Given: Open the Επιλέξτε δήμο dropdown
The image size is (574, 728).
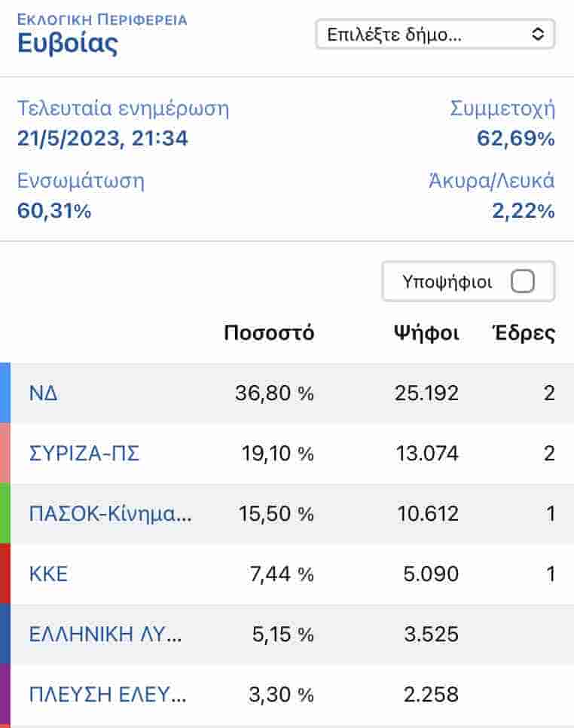Looking at the screenshot, I should point(435,34).
